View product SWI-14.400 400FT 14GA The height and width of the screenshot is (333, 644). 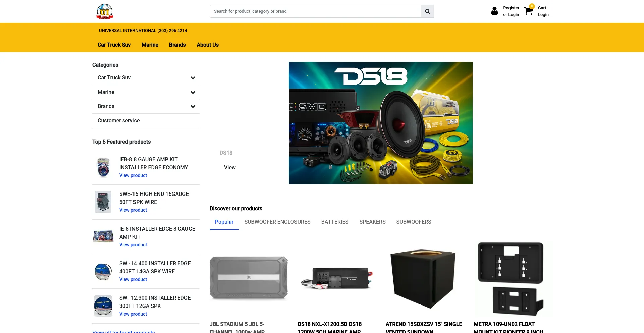[x=133, y=279]
